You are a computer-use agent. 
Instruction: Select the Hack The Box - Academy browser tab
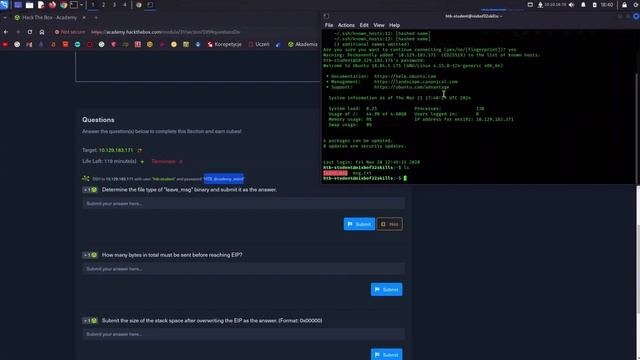pyautogui.click(x=49, y=18)
